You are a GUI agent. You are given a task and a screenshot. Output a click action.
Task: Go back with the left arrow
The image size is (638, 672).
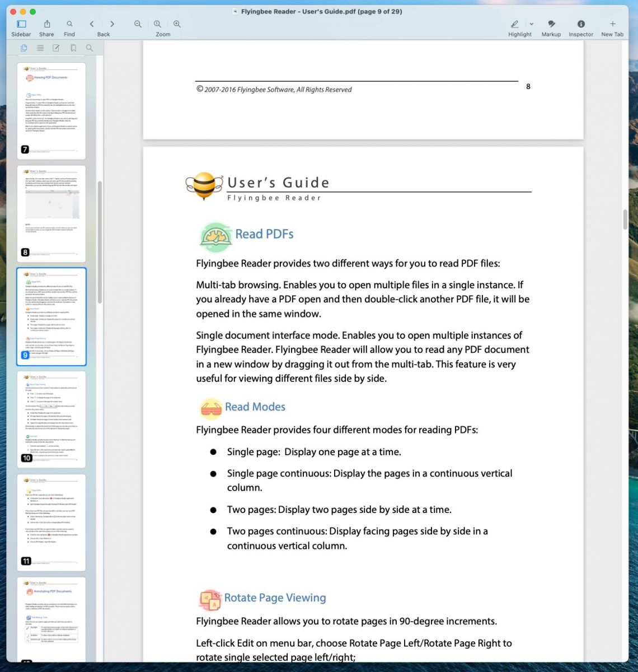[x=92, y=24]
